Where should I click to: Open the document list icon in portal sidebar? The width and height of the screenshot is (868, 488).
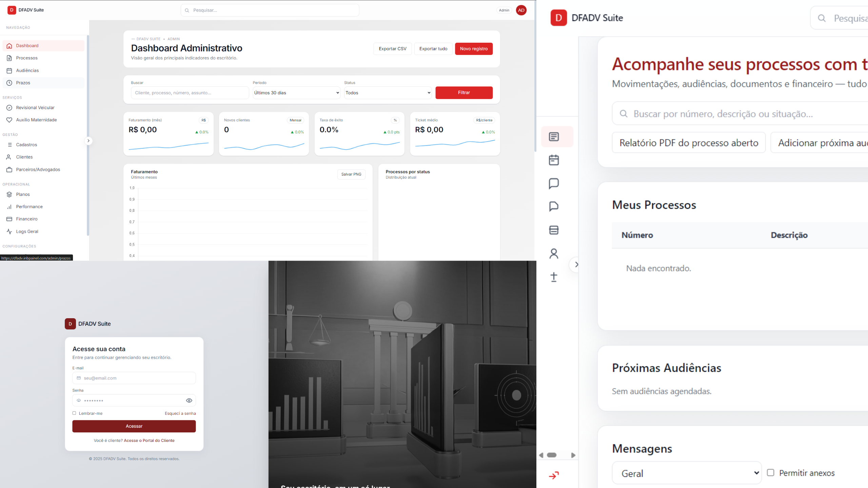coord(554,137)
